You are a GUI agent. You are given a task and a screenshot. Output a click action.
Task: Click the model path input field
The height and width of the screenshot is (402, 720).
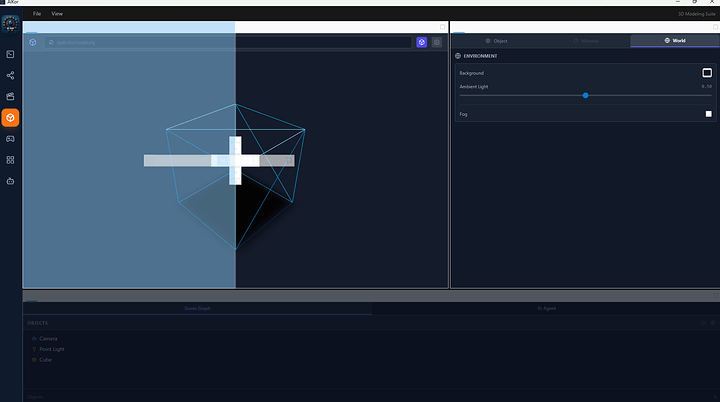tap(228, 42)
